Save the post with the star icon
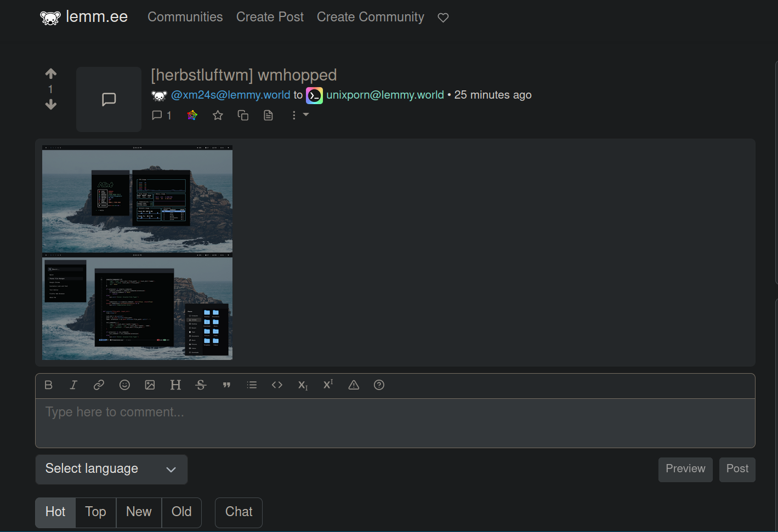Image resolution: width=778 pixels, height=532 pixels. tap(218, 115)
